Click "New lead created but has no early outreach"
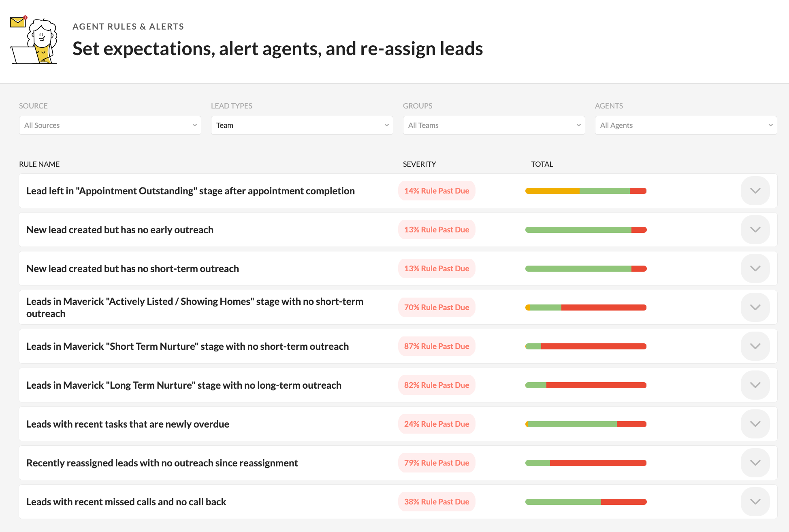The height and width of the screenshot is (532, 789). 120,230
